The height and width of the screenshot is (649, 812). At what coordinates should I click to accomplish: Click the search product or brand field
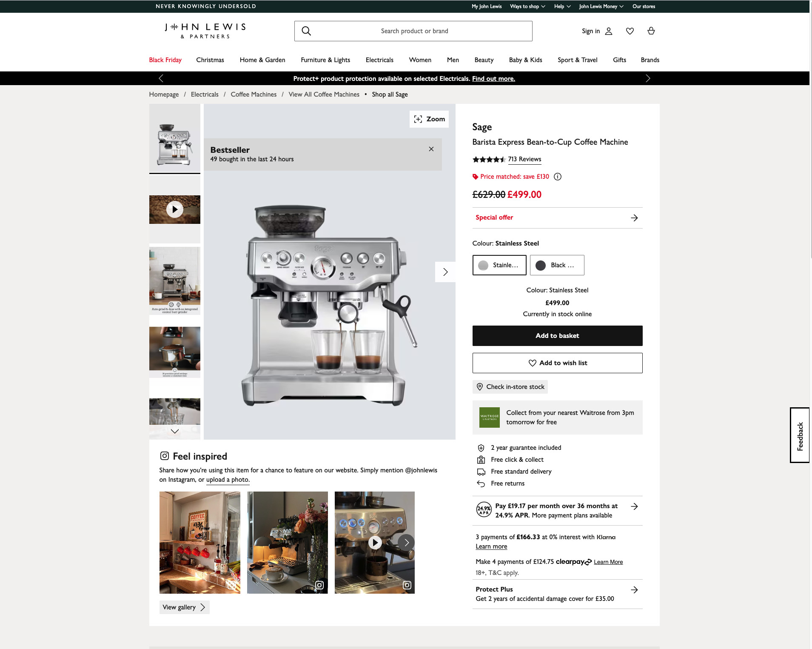[414, 31]
